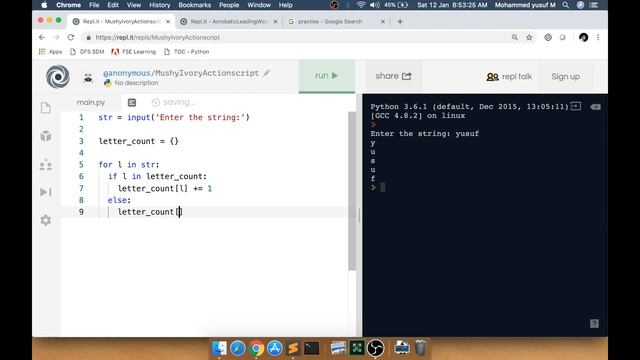Open the DFS SDM bookmark
The height and width of the screenshot is (360, 640).
87,52
